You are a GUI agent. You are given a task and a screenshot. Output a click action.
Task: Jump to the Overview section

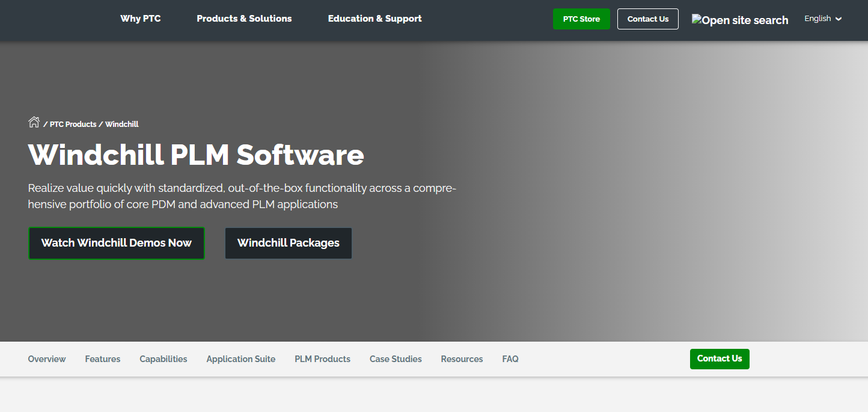(x=47, y=359)
